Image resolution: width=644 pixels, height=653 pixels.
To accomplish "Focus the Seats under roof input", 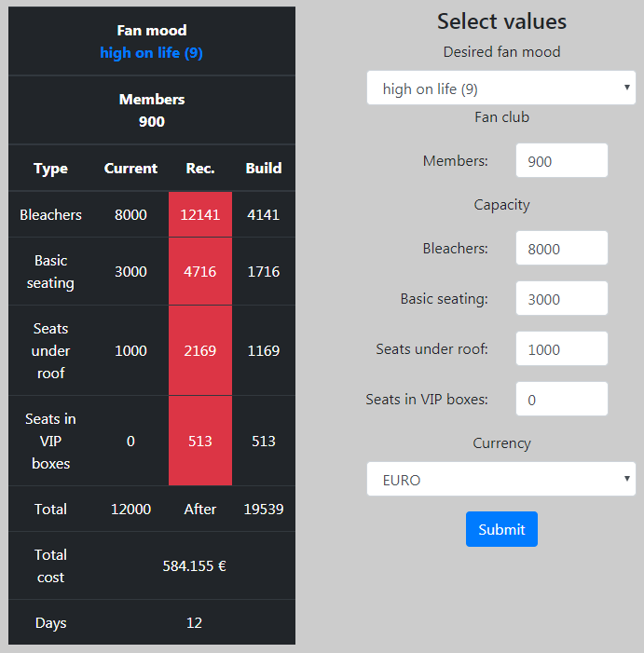I will coord(562,348).
